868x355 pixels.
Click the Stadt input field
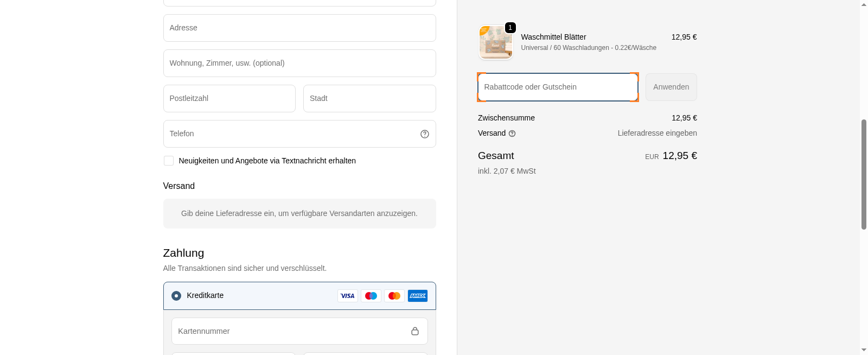(369, 99)
